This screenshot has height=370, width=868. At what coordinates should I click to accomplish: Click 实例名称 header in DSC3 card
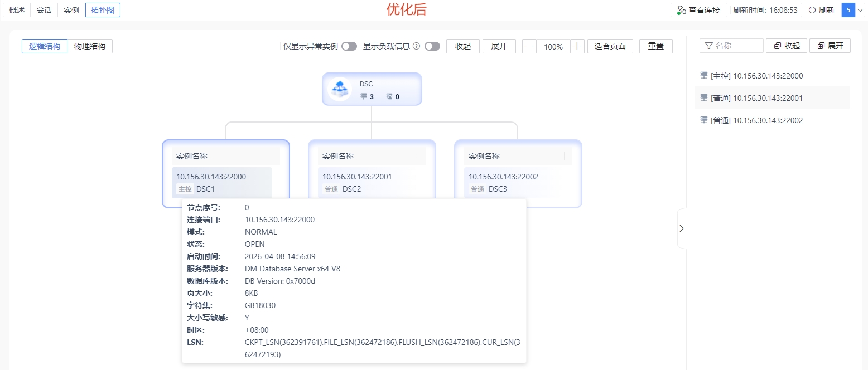point(484,156)
